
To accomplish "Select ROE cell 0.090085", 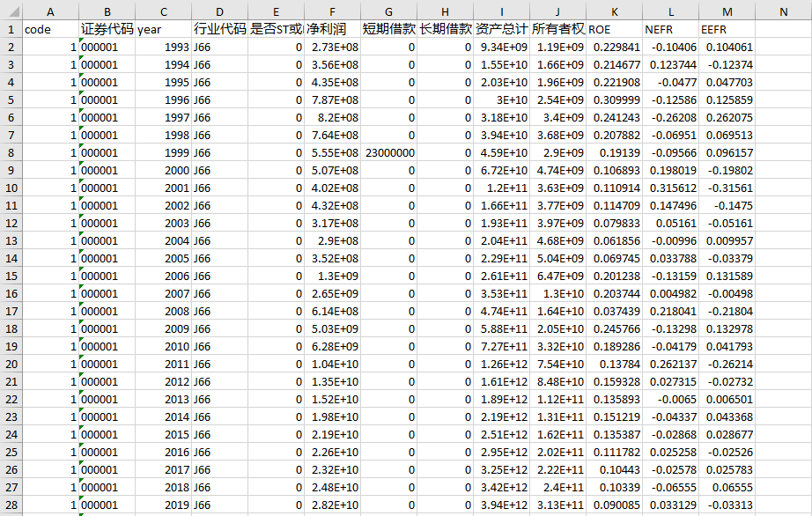I will point(614,505).
